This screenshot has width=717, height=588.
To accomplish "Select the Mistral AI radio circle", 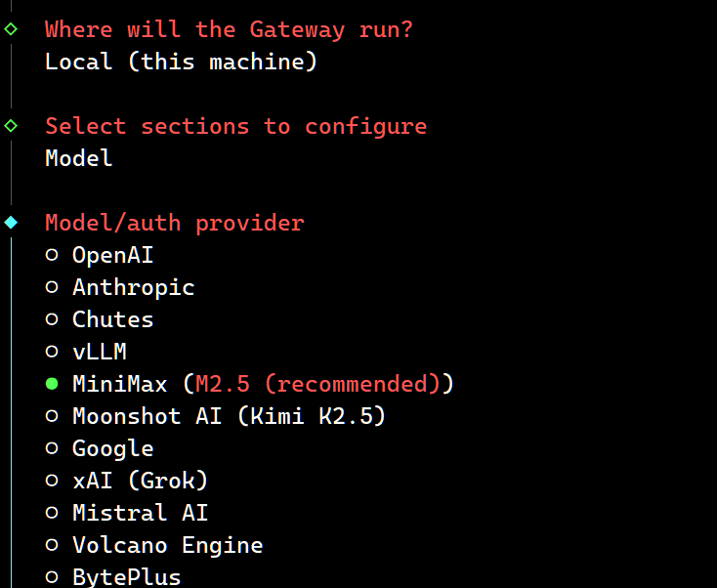I will 52,514.
